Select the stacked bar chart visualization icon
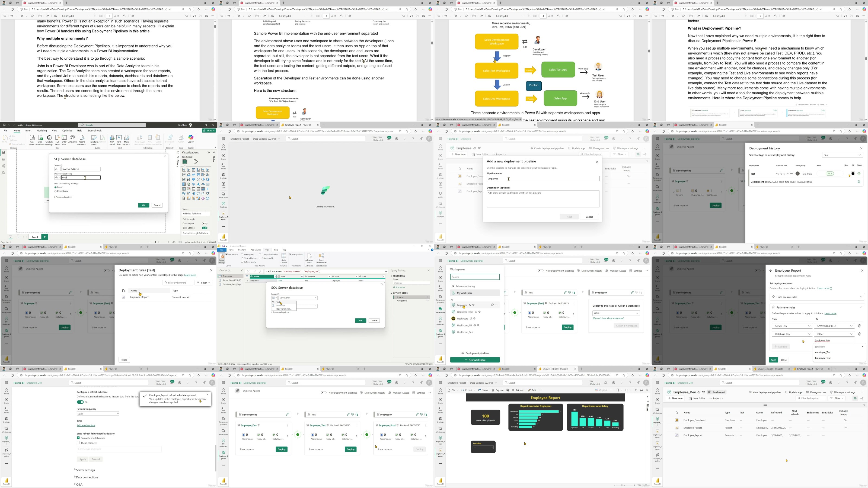Image resolution: width=868 pixels, height=488 pixels. [184, 170]
